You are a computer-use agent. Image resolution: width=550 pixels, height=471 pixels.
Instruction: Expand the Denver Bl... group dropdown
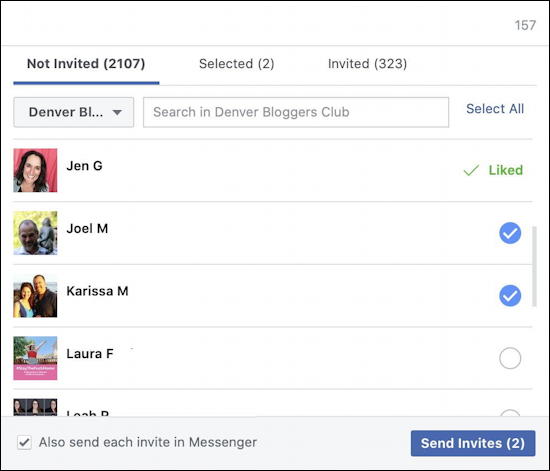click(74, 112)
